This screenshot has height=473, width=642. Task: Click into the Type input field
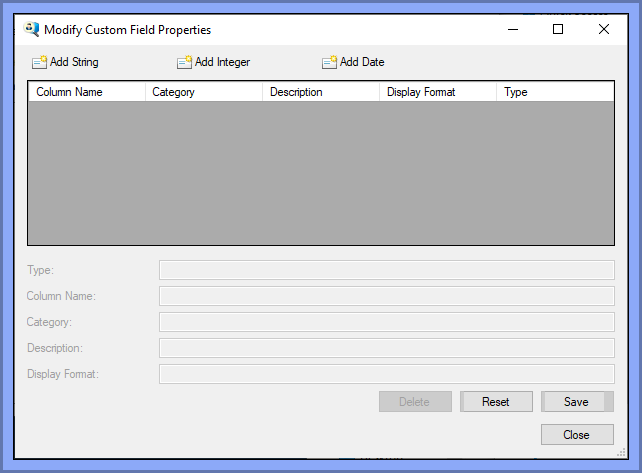[x=387, y=270]
